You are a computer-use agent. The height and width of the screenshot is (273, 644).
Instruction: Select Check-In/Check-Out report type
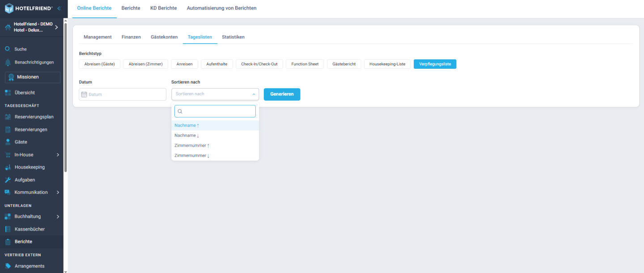(259, 64)
